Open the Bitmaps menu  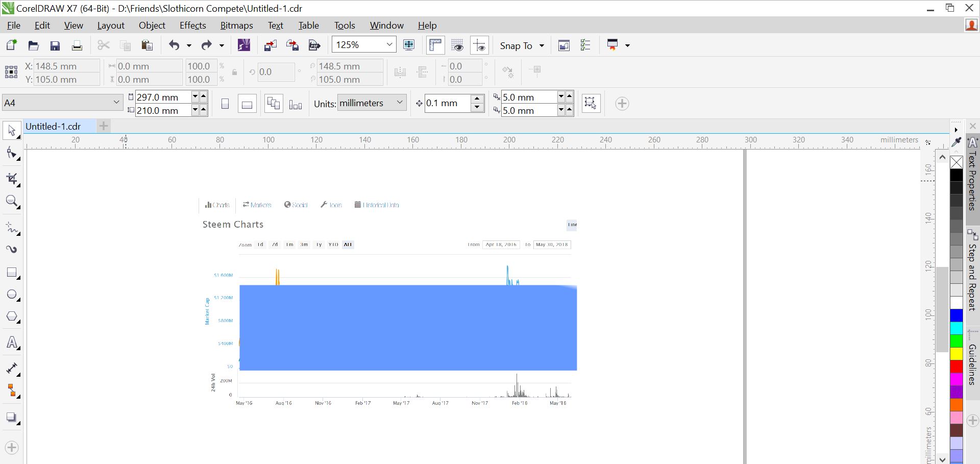click(237, 26)
